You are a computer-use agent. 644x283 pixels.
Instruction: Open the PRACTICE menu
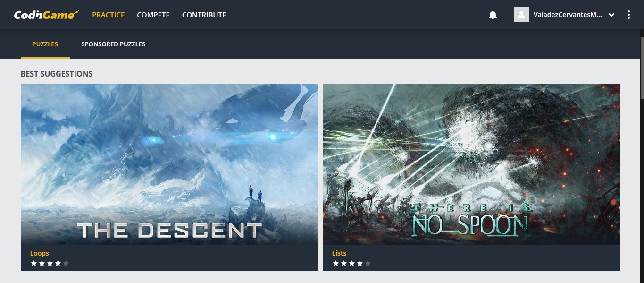coord(109,15)
